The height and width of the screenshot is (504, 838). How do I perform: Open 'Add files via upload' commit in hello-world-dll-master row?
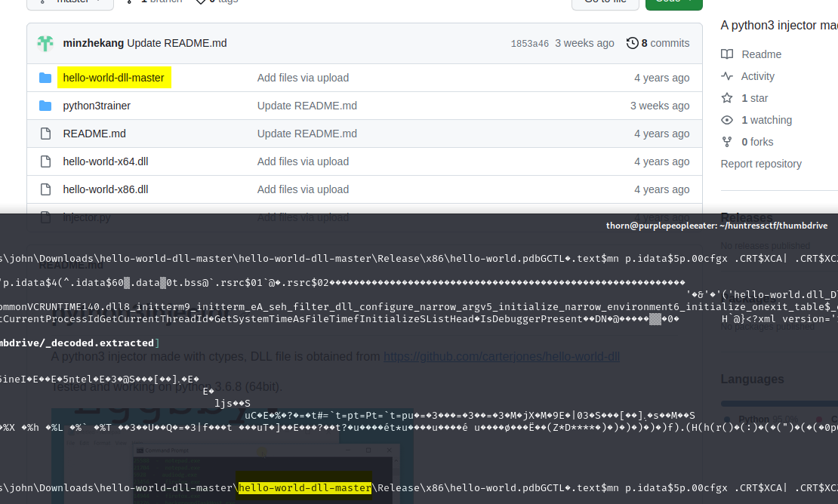click(x=303, y=78)
